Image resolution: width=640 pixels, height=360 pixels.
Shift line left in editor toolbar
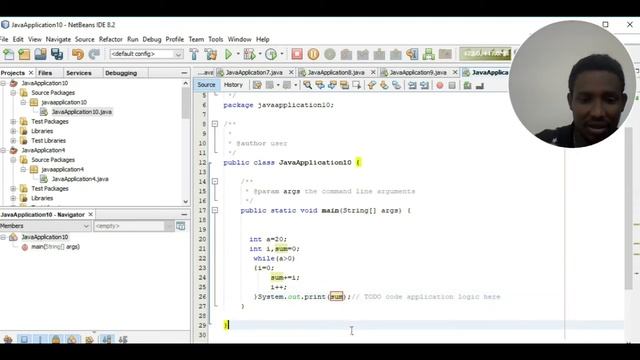[412, 85]
